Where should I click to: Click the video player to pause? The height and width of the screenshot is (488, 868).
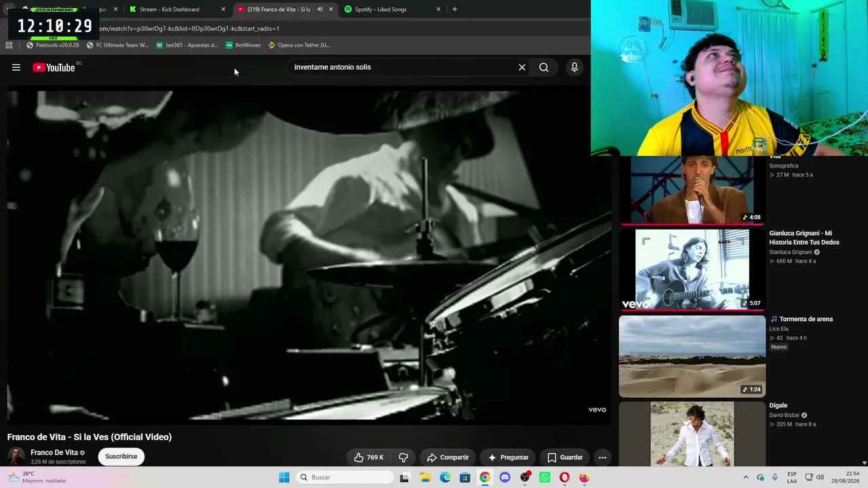(309, 256)
